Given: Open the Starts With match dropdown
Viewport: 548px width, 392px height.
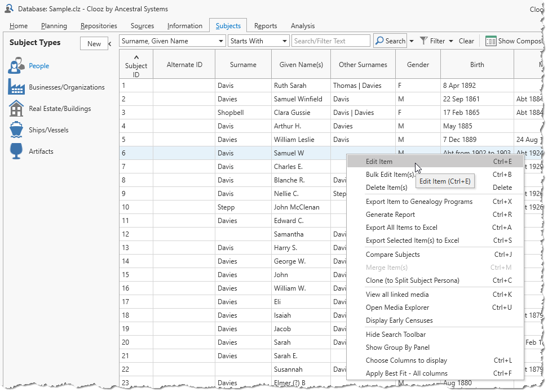Looking at the screenshot, I should [284, 41].
